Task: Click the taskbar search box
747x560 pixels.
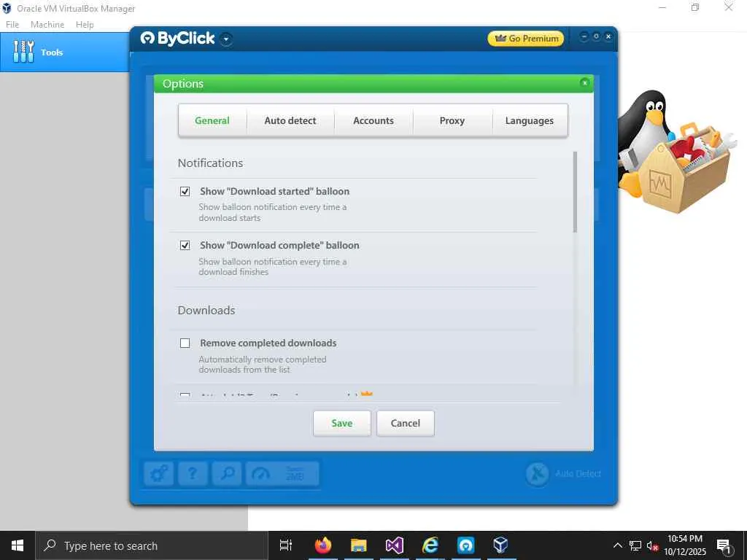Action: (152, 545)
